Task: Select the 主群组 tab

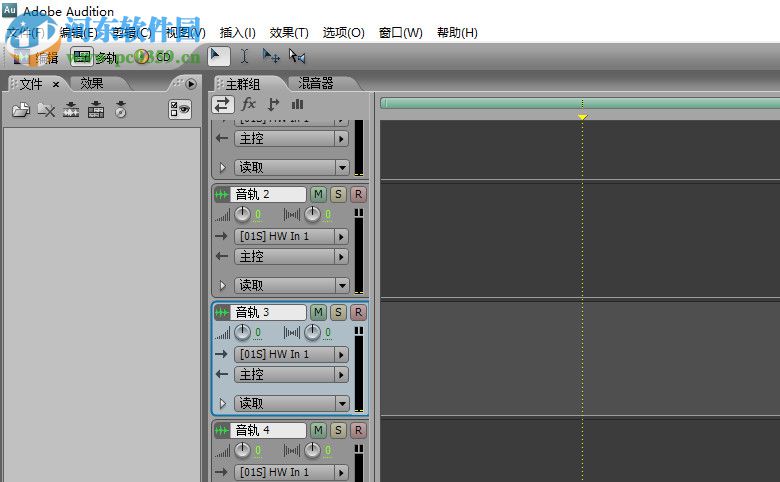Action: (x=243, y=84)
